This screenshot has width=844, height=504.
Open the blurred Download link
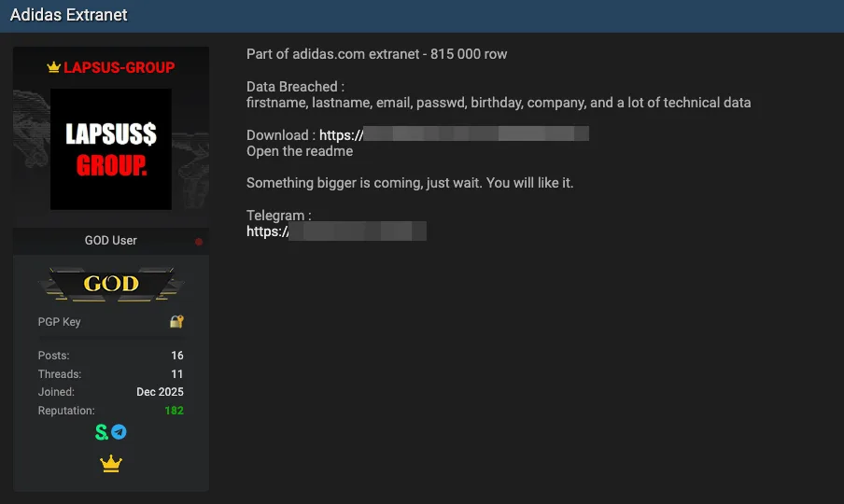[x=454, y=135]
